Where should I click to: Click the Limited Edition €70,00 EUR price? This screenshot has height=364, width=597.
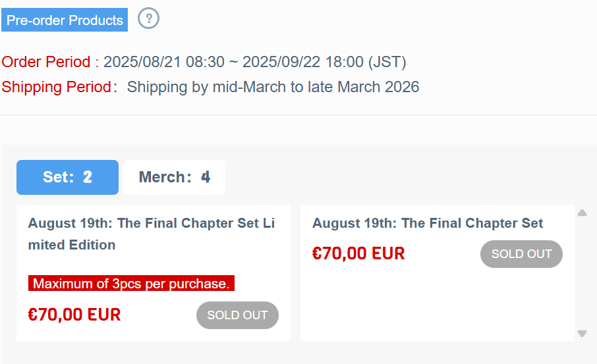[74, 315]
